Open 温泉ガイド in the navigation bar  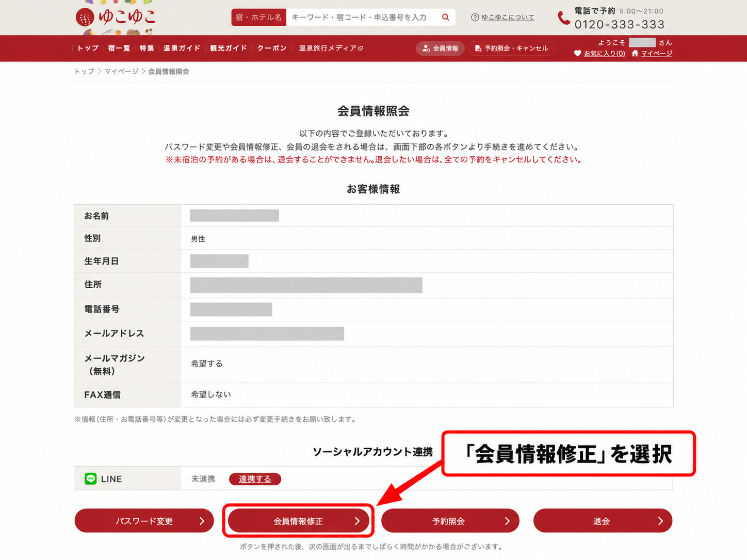pos(182,48)
